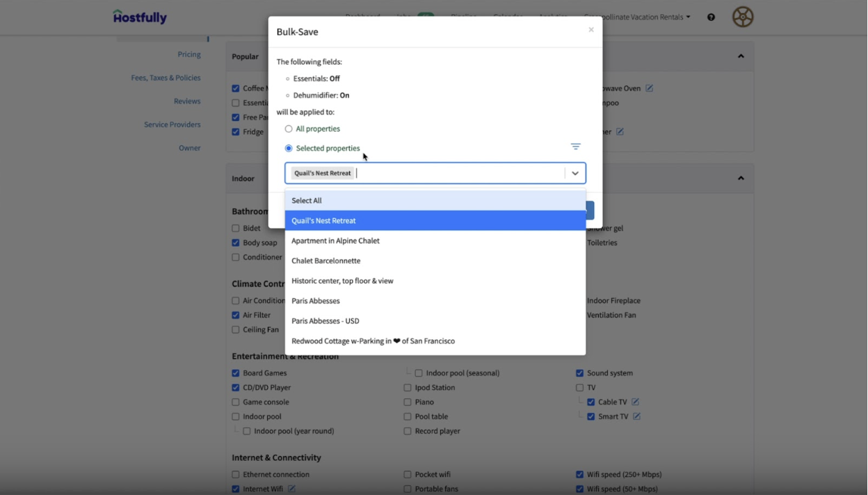The width and height of the screenshot is (868, 495).
Task: Open the Analytics nav item
Action: (552, 17)
